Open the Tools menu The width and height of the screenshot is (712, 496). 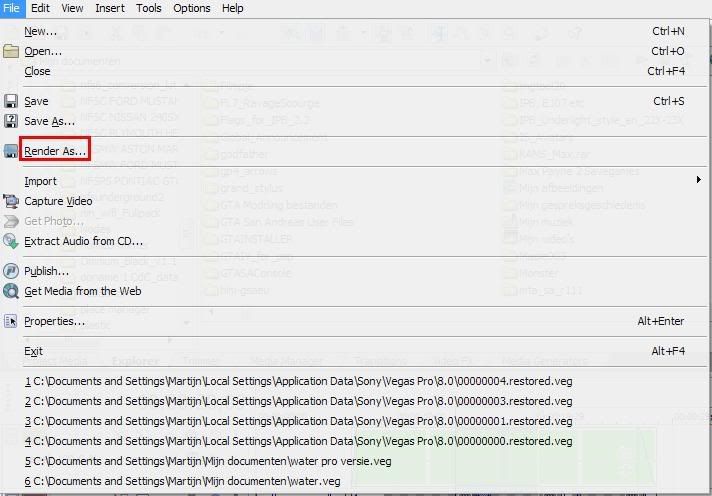[149, 8]
